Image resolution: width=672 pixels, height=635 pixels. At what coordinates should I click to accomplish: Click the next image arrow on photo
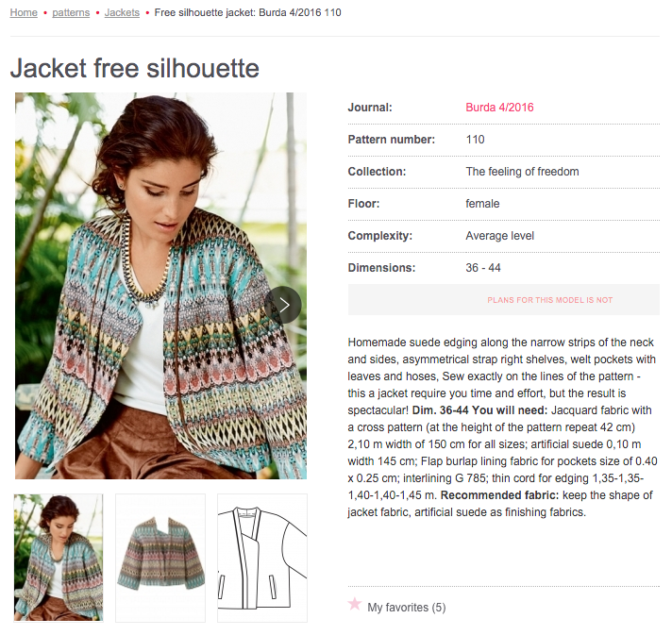click(x=283, y=305)
